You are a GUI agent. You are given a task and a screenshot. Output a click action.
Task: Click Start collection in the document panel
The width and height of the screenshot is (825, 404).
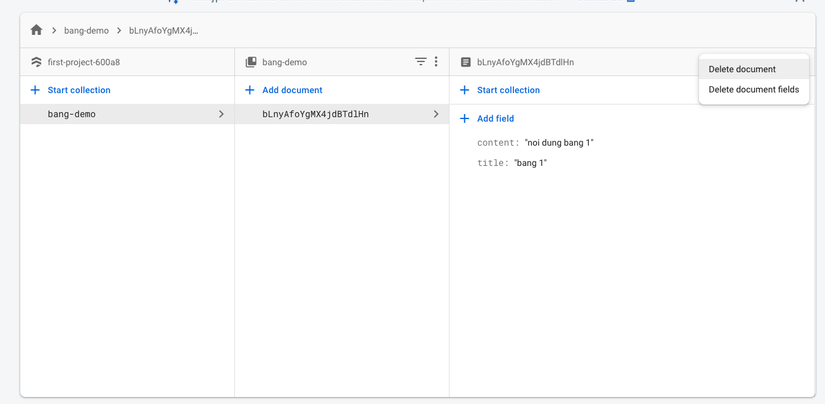[x=508, y=90]
